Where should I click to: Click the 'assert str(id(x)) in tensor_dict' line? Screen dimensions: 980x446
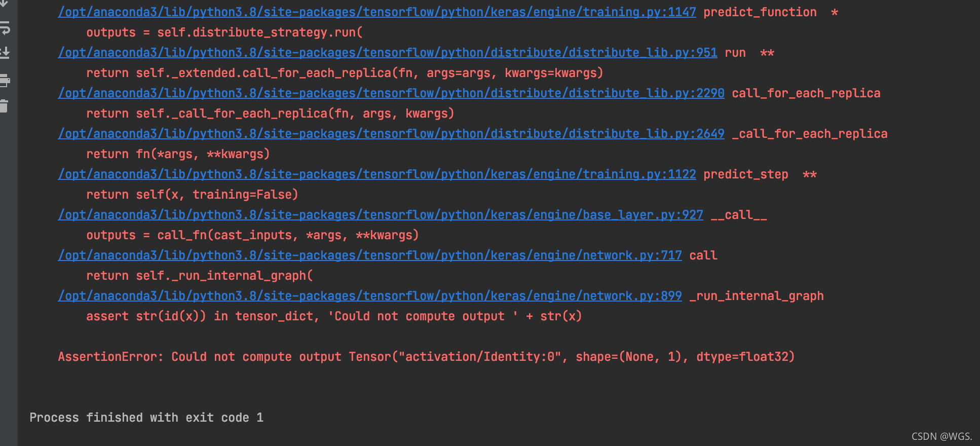point(334,316)
